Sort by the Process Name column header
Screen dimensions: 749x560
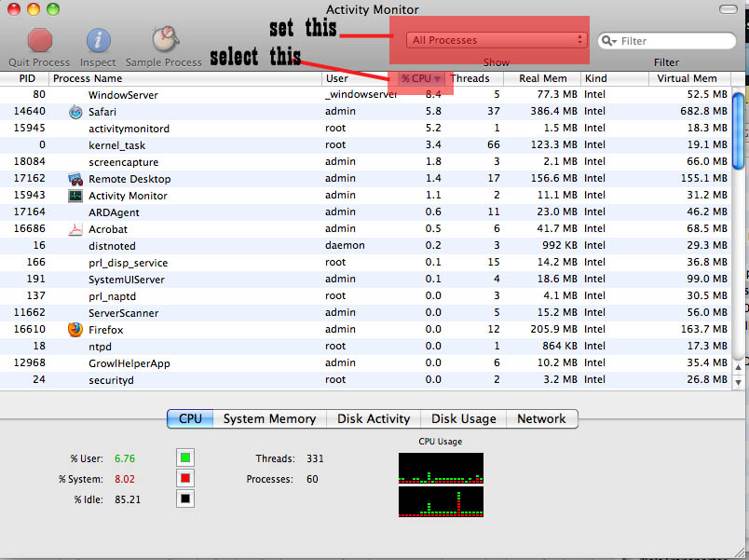click(185, 78)
